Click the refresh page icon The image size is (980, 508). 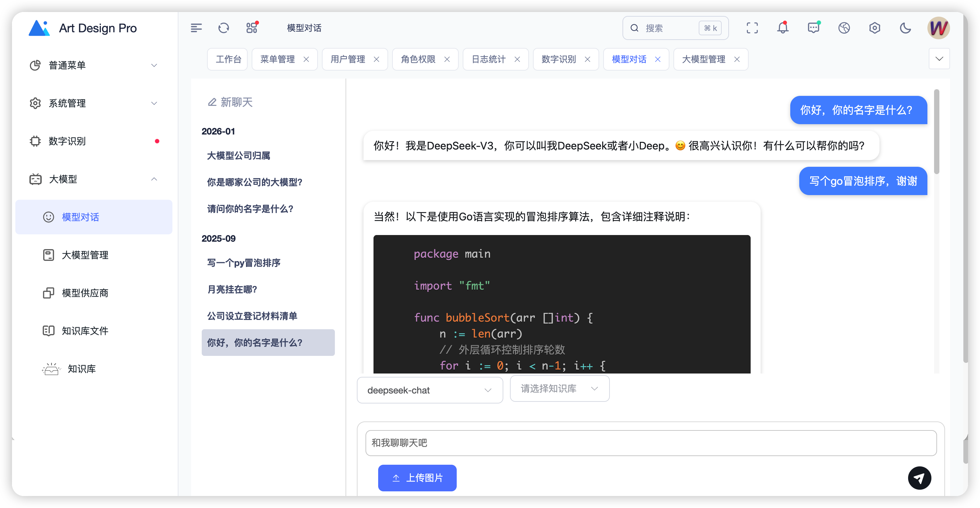point(224,28)
